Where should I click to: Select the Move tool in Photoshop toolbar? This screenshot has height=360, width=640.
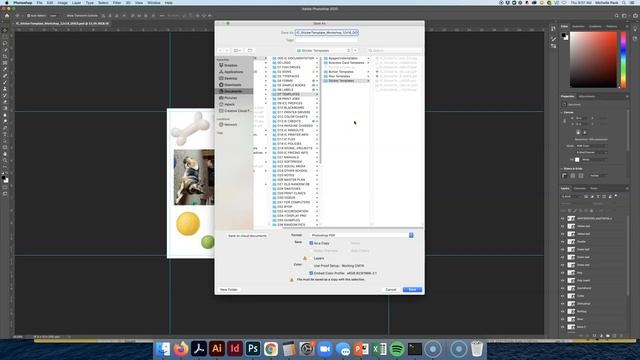click(5, 30)
